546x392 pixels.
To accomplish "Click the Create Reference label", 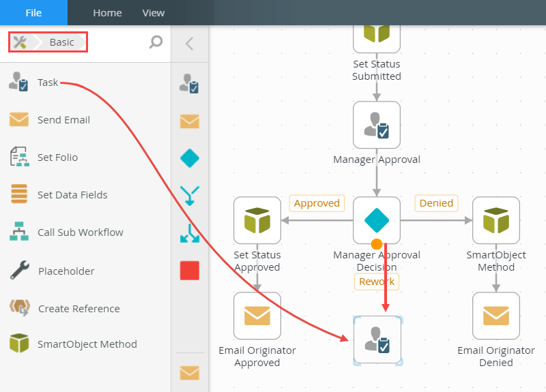I will [79, 309].
